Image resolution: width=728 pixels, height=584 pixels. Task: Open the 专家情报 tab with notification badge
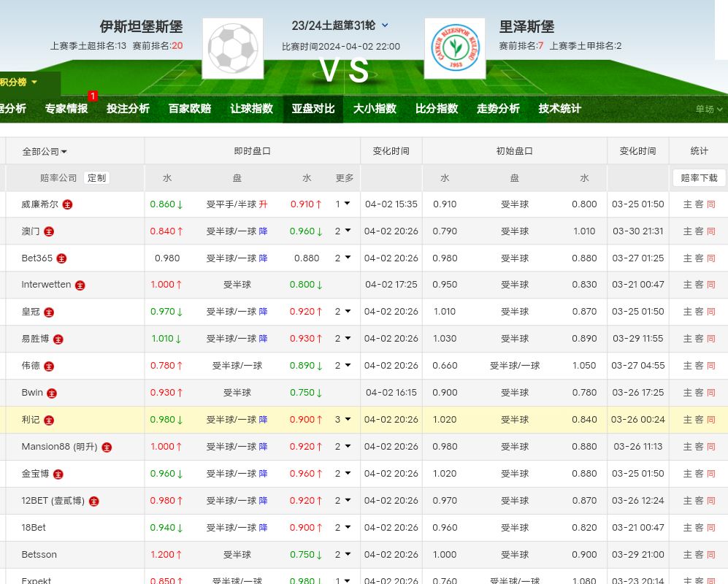(66, 109)
